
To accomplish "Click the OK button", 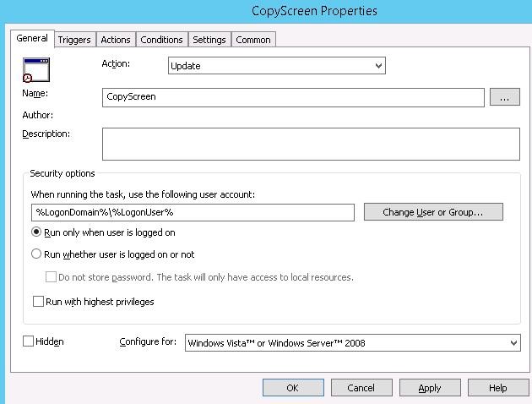I will click(292, 388).
